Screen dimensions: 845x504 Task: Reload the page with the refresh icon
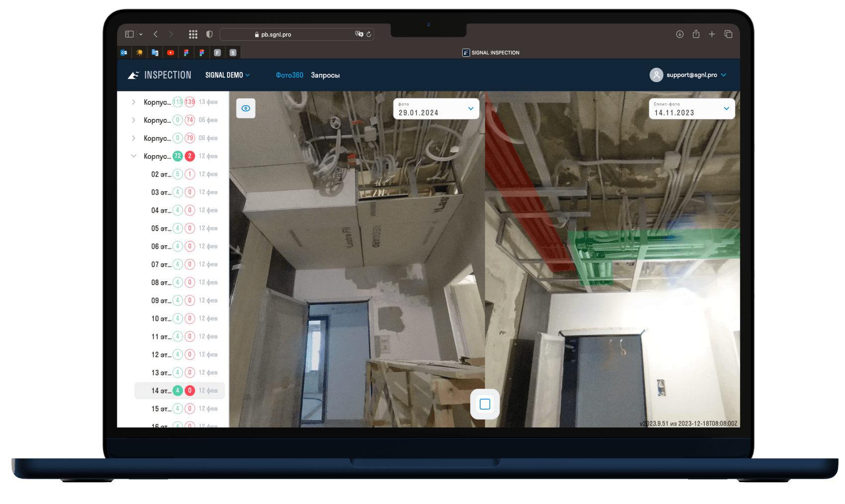[x=369, y=34]
